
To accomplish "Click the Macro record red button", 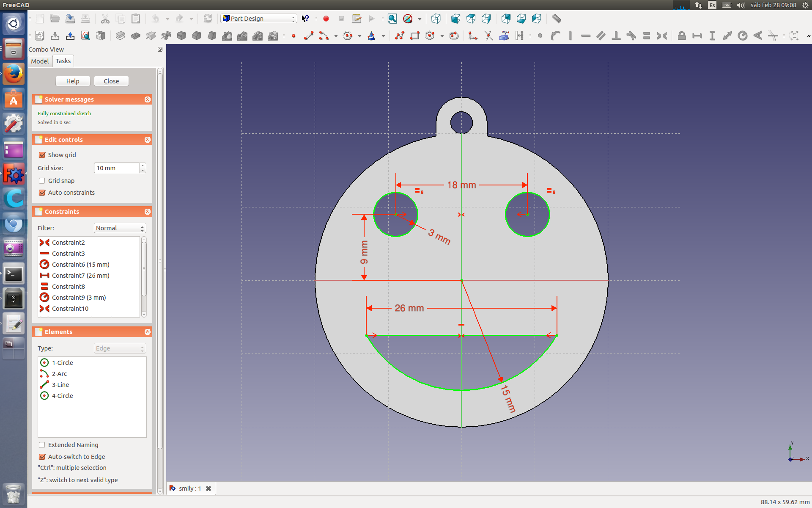I will pos(326,19).
